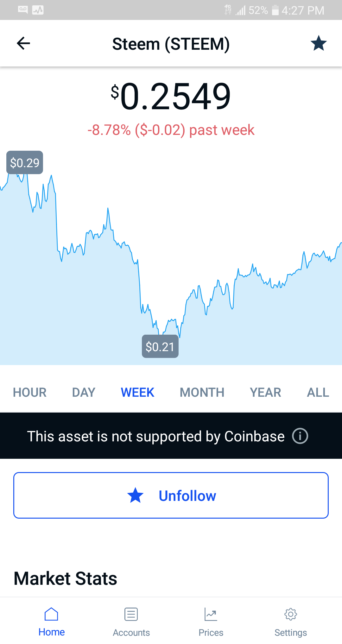Image resolution: width=342 pixels, height=644 pixels.
Task: Open Settings gear in bottom bar
Action: (290, 622)
